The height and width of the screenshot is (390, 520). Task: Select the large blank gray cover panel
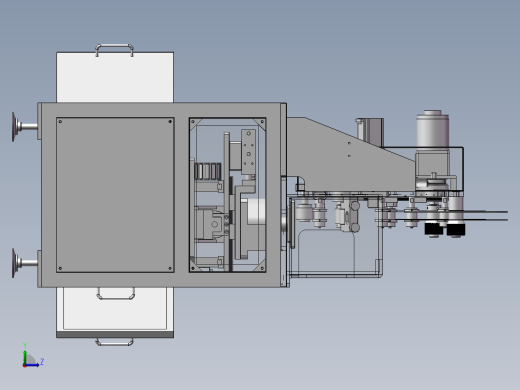(115, 195)
